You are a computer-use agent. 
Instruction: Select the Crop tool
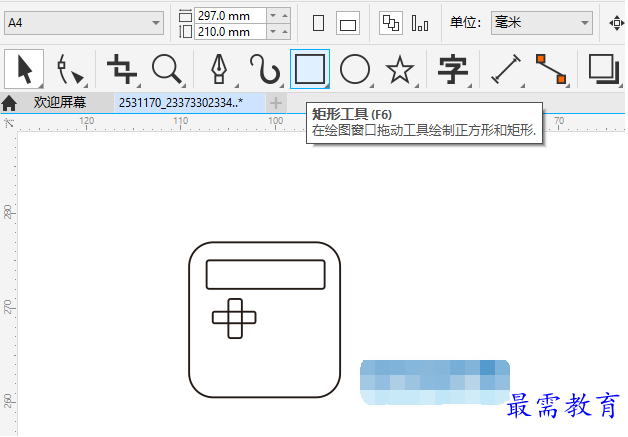pos(122,69)
